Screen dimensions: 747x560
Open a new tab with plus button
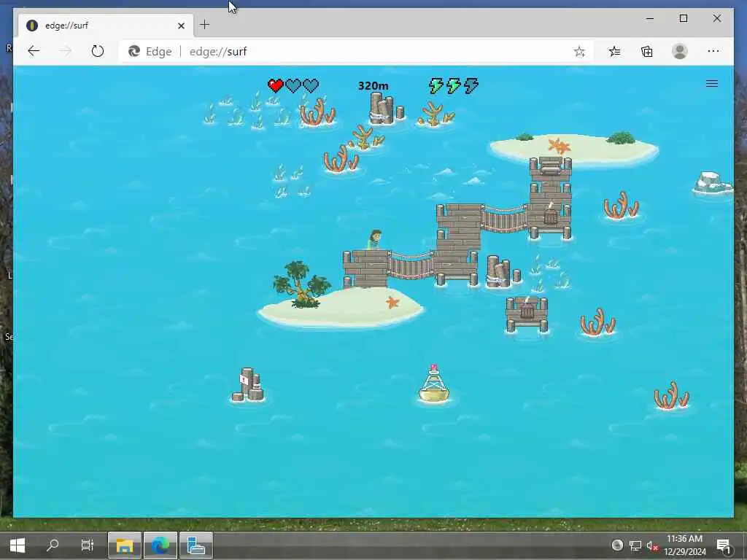pyautogui.click(x=204, y=25)
